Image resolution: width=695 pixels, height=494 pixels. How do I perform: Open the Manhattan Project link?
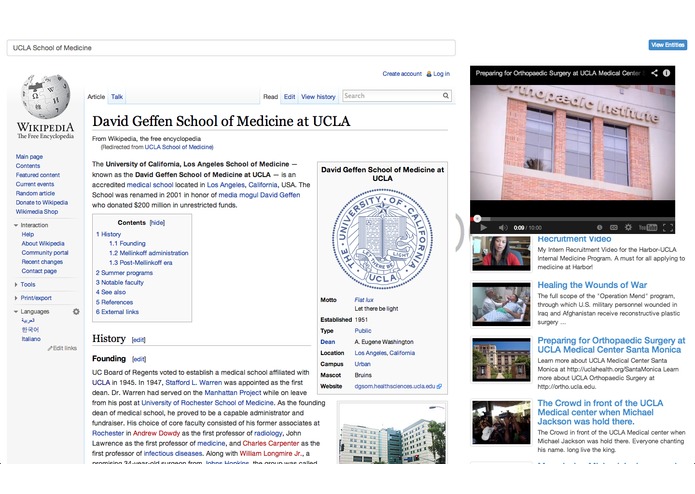[232, 393]
